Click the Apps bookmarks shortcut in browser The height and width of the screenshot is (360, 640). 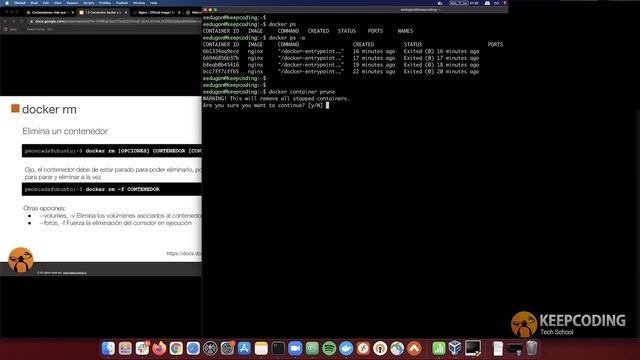11,29
